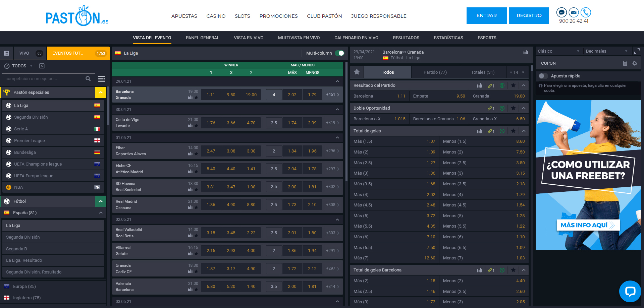Favorite the Total de goles market star
The image size is (644, 308).
coord(513,131)
